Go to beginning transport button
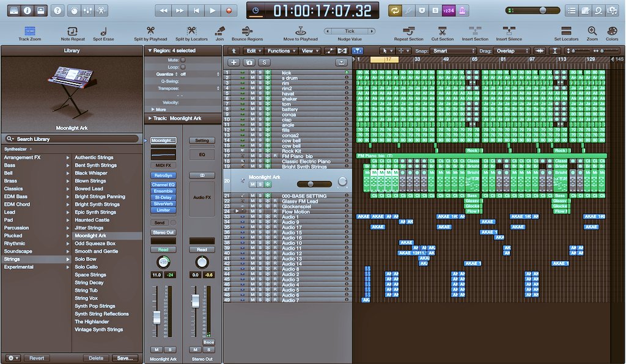The width and height of the screenshot is (626, 364). tap(196, 11)
